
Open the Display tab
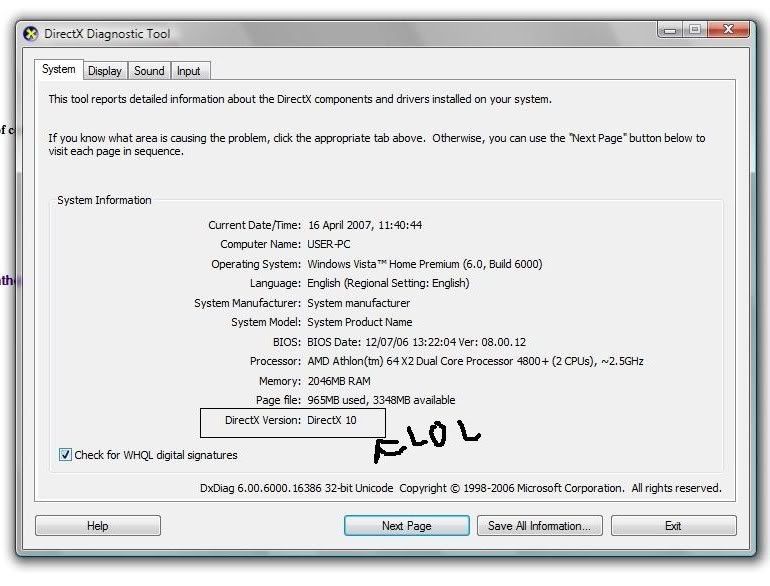[x=105, y=71]
